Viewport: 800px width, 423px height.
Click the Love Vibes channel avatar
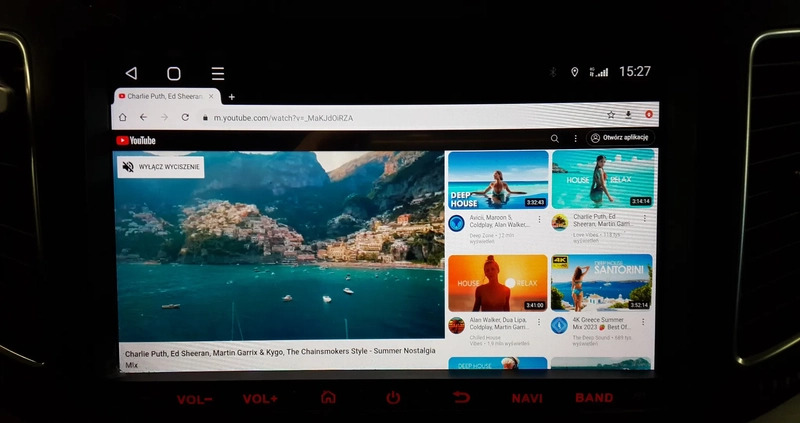point(560,222)
